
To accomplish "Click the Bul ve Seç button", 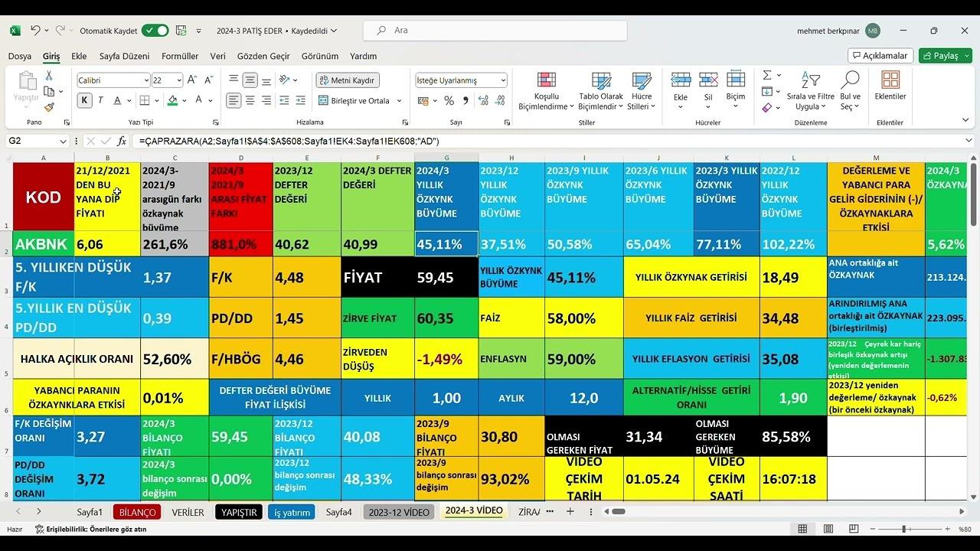I will click(850, 90).
